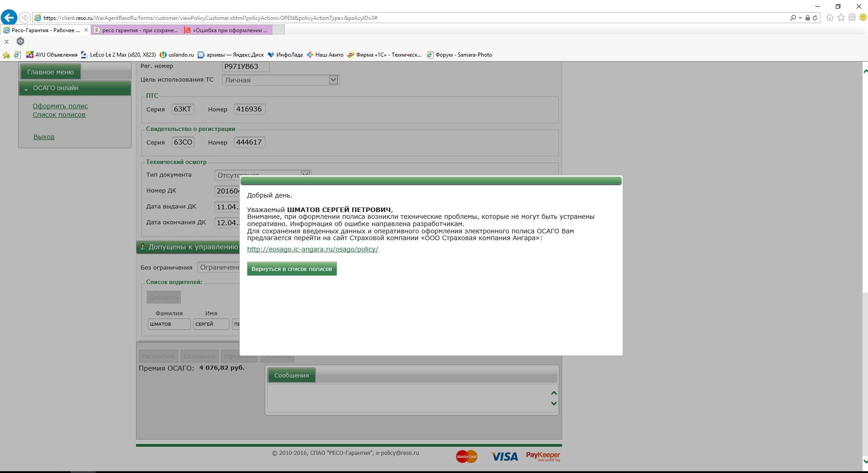The width and height of the screenshot is (868, 473).
Task: Collapse the ОСАГО онлайн menu section
Action: click(x=26, y=88)
